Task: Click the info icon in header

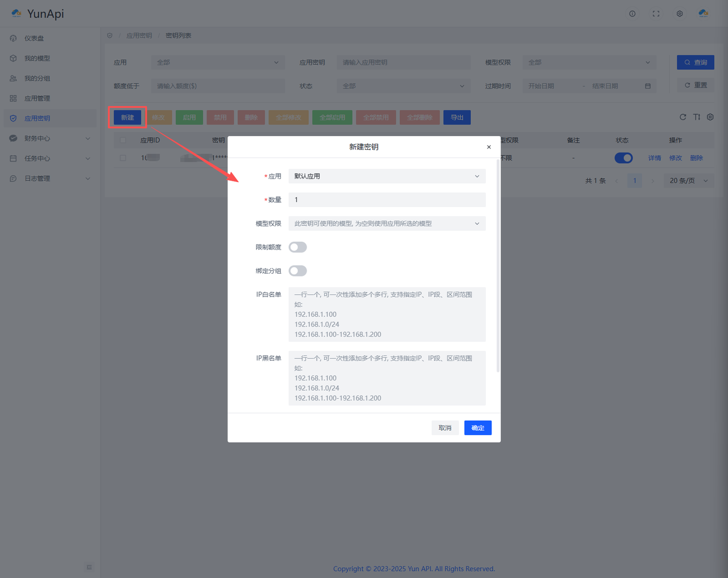Action: click(x=632, y=14)
